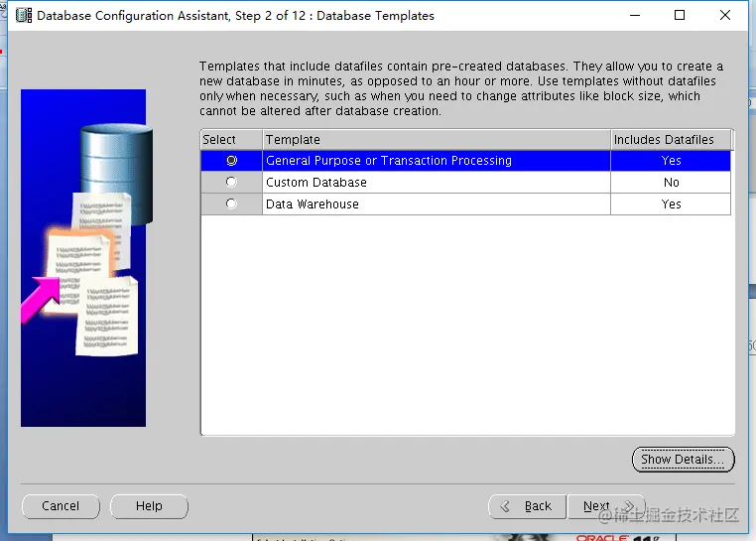Viewport: 756px width, 541px height.
Task: Go to the Next step
Action: point(606,506)
